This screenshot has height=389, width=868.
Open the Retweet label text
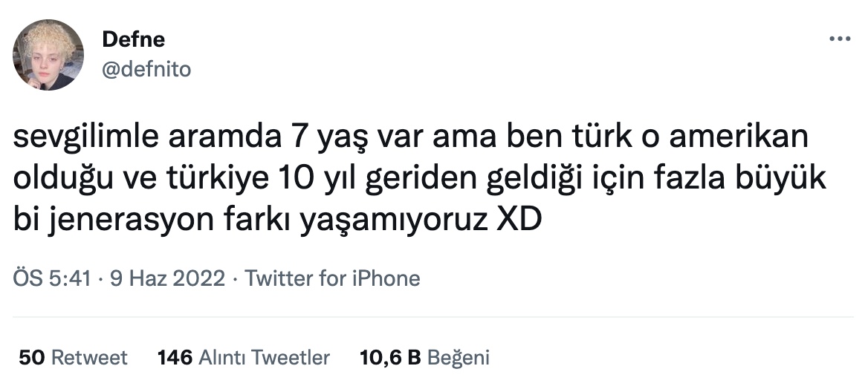coord(89,358)
